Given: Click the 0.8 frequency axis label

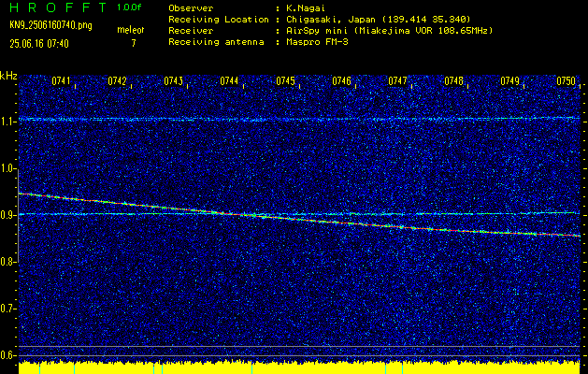Looking at the screenshot, I should pyautogui.click(x=7, y=262).
